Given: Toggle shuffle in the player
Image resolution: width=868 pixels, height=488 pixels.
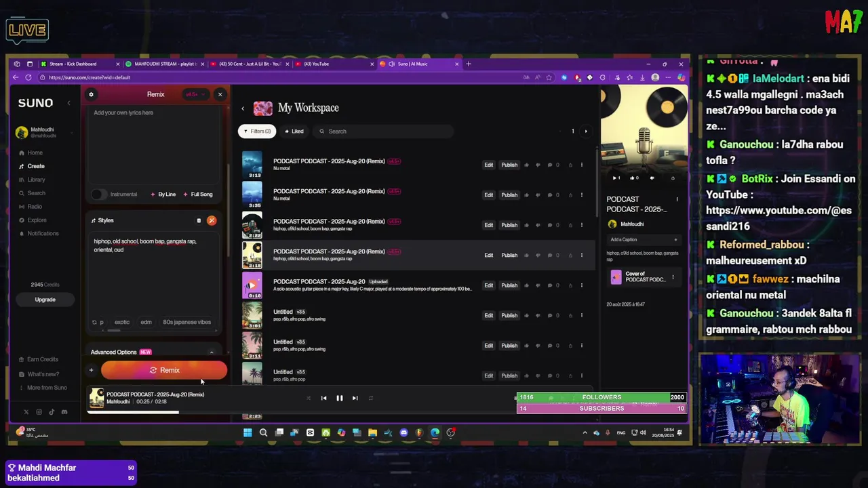Looking at the screenshot, I should click(308, 399).
